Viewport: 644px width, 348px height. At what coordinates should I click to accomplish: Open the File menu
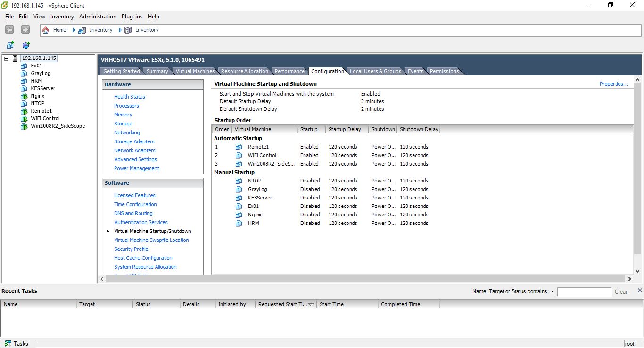(9, 17)
